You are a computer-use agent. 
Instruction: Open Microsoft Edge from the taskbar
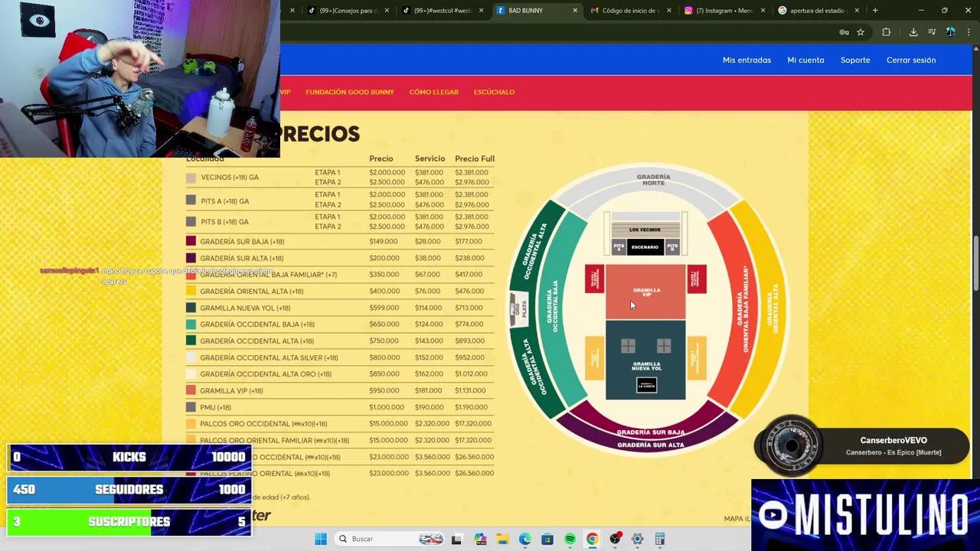[524, 540]
